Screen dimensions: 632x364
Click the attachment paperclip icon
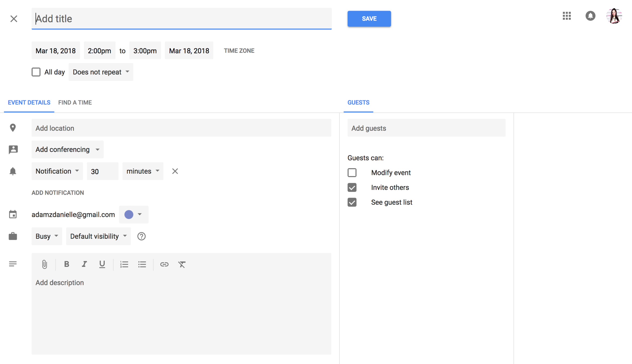[x=45, y=264]
